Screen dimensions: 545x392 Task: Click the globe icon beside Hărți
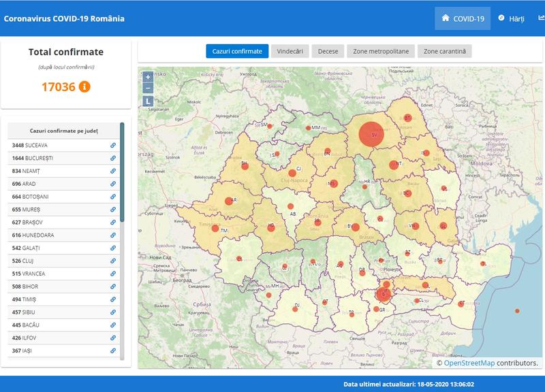pyautogui.click(x=502, y=19)
